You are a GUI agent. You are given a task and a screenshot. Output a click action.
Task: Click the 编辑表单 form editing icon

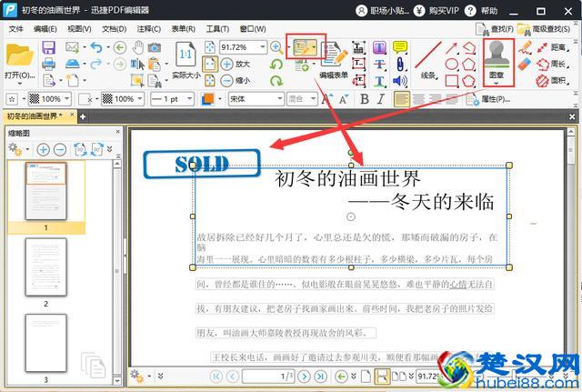(334, 59)
